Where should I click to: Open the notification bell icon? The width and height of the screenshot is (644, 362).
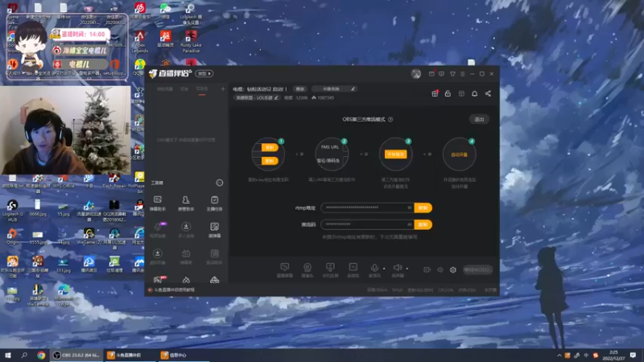[474, 93]
